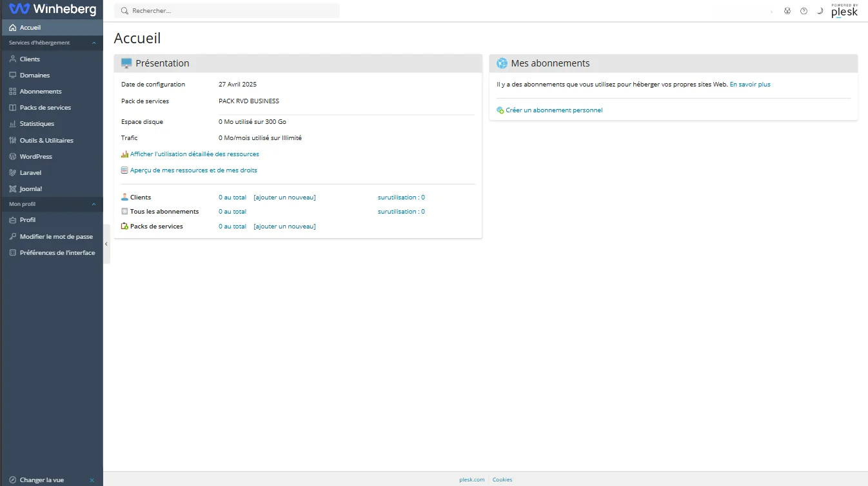
Task: Click the WordPress logo icon in sidebar
Action: 13,156
